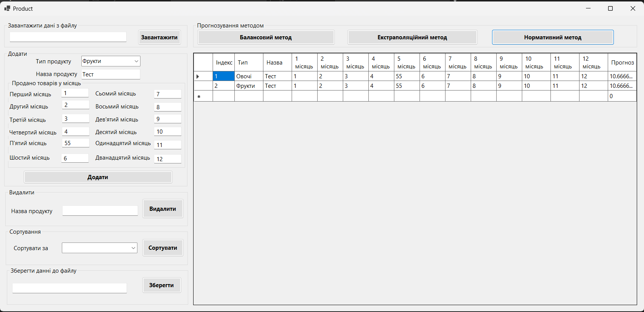
Task: Click the Сьомий місяць input field
Action: pyautogui.click(x=168, y=94)
